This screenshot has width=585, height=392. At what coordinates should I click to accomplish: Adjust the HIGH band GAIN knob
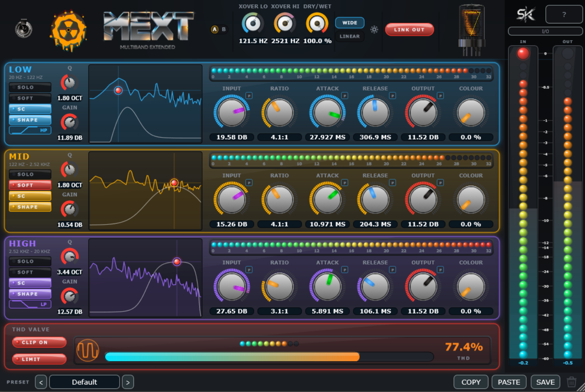[70, 296]
